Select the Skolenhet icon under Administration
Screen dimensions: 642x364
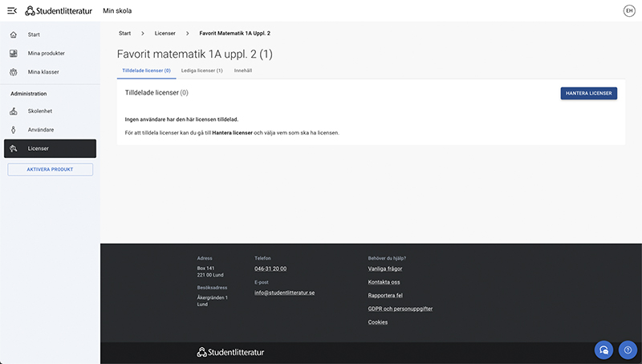14,111
